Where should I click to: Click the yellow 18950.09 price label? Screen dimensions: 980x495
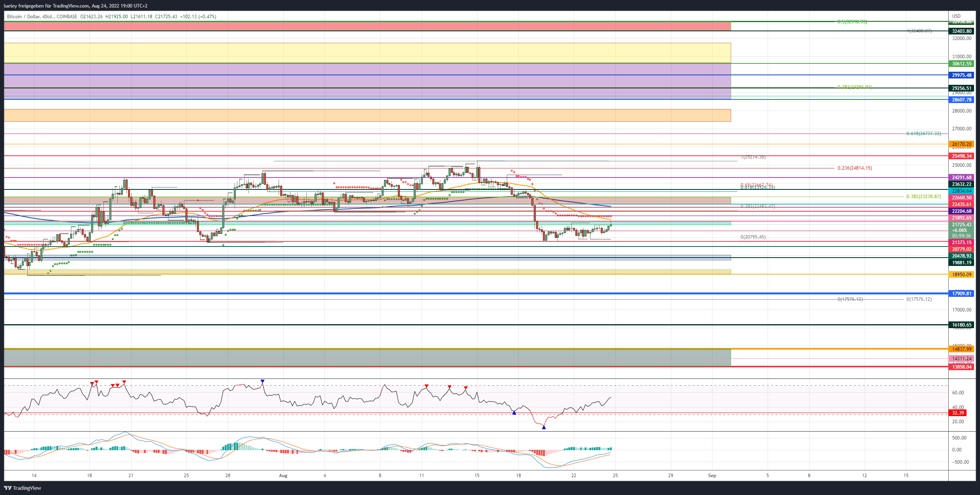click(x=961, y=274)
